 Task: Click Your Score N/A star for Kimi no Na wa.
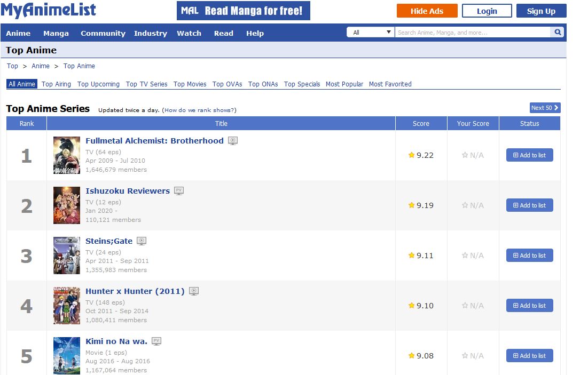pyautogui.click(x=465, y=355)
